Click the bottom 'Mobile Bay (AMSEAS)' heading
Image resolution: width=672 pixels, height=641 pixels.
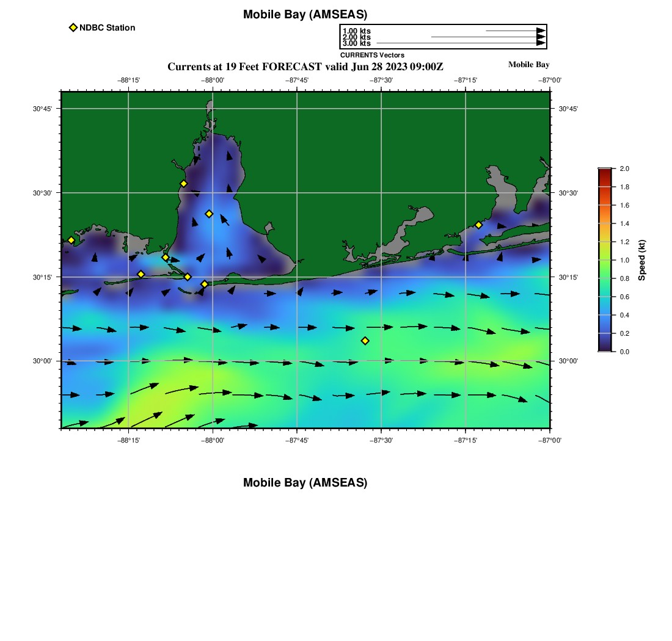point(305,483)
